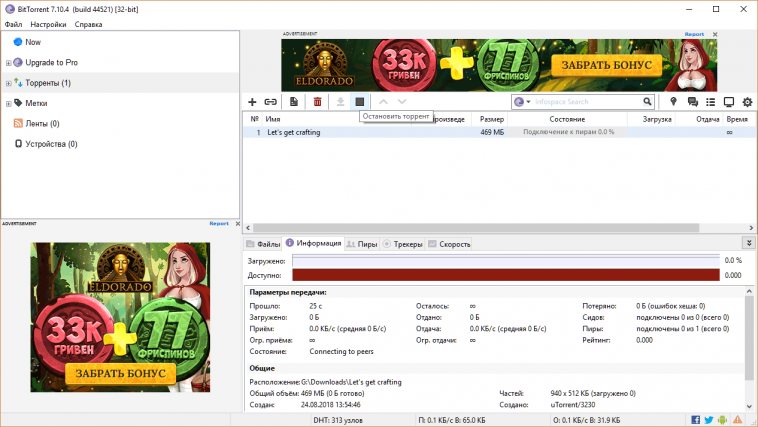This screenshot has width=758, height=427.
Task: Click the Загружено progress bar
Action: (x=506, y=261)
